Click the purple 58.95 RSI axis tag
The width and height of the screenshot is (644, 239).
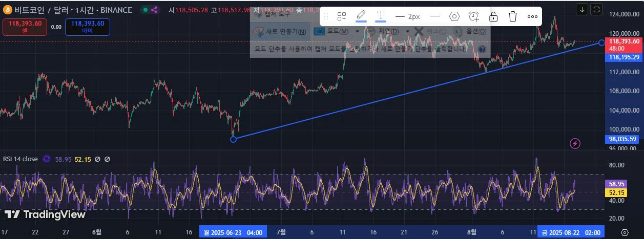(x=615, y=183)
